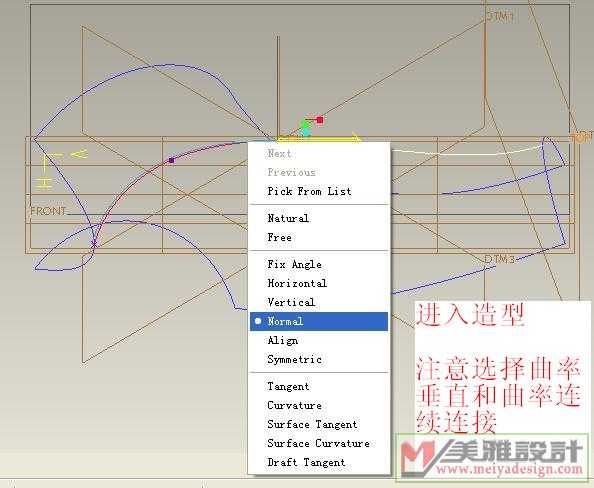Click the yellow tangent direction arrow
594x488 pixels.
click(x=319, y=139)
